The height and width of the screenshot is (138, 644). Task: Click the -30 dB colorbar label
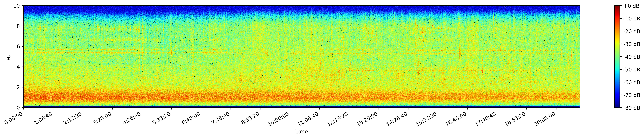(632, 44)
